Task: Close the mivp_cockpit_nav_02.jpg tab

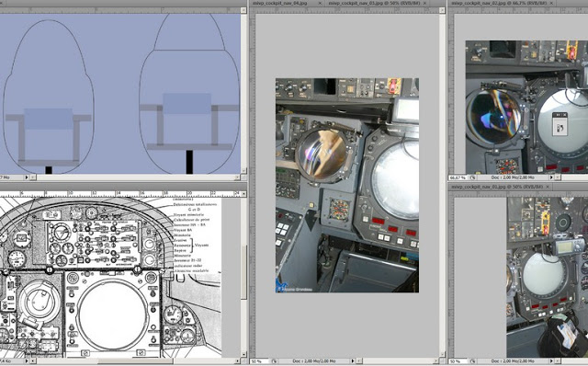Action: pos(551,3)
